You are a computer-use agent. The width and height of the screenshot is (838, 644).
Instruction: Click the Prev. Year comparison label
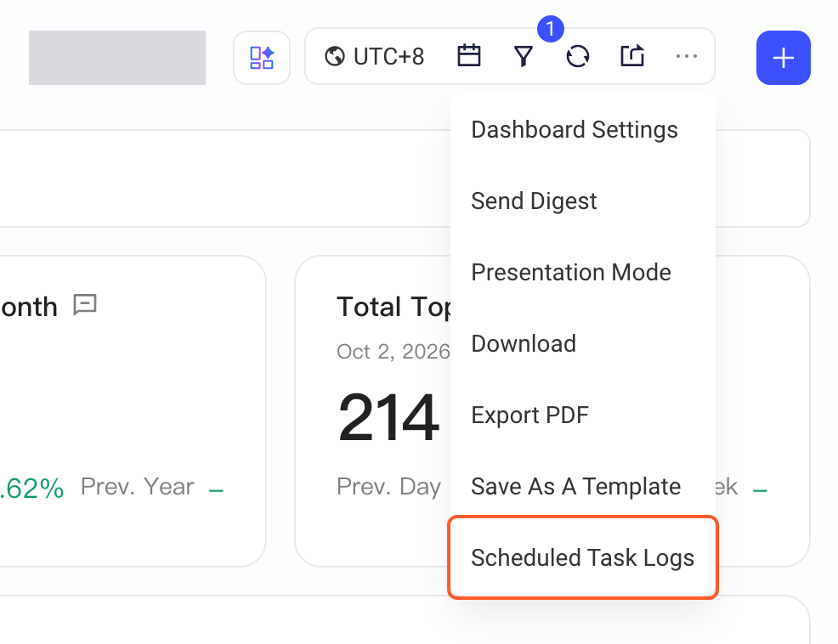[138, 487]
